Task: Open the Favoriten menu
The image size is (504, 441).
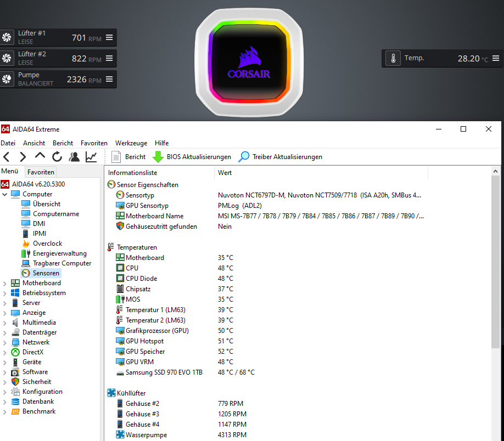Action: click(94, 143)
